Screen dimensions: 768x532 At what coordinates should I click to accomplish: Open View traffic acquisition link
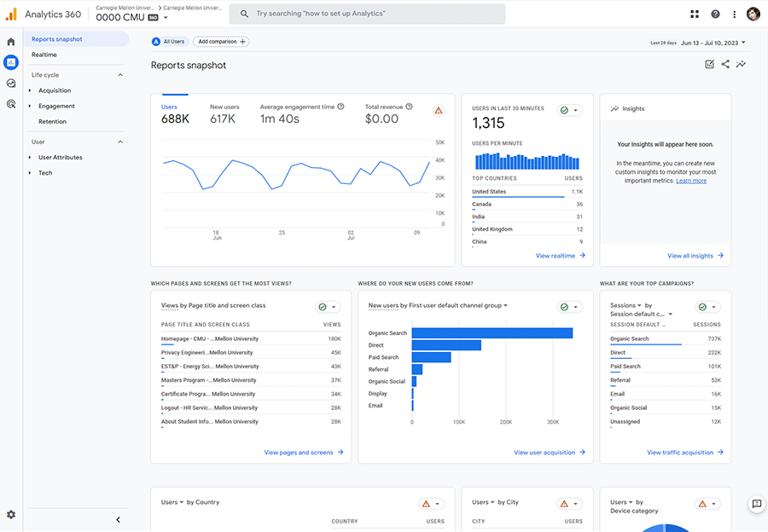(x=684, y=452)
